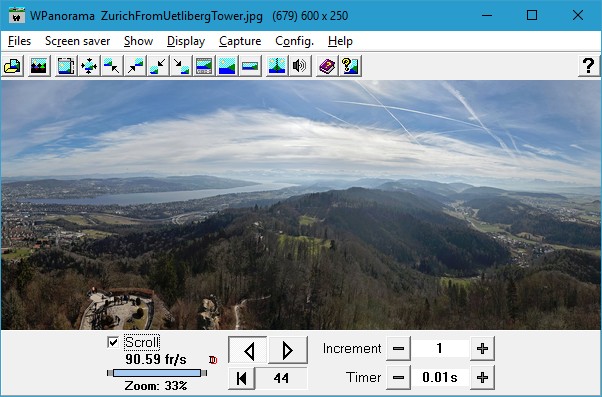Click the picture with arrow pointing up-left
This screenshot has width=602, height=397.
[x=112, y=66]
